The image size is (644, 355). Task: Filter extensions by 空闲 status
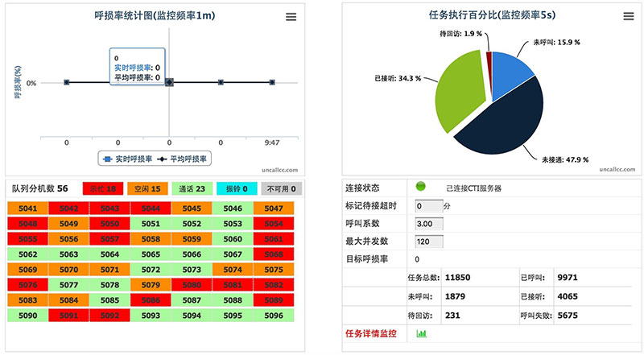click(x=149, y=189)
